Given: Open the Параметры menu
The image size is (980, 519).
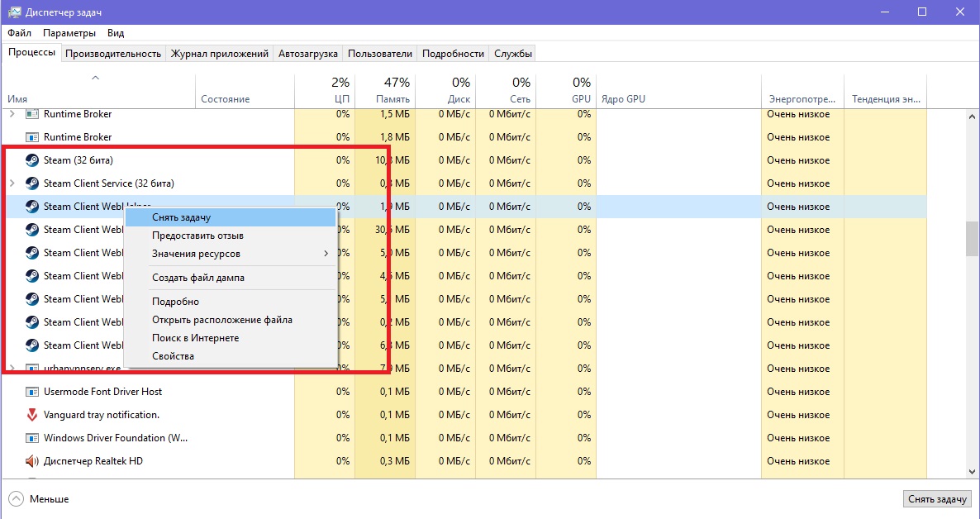Looking at the screenshot, I should click(69, 32).
